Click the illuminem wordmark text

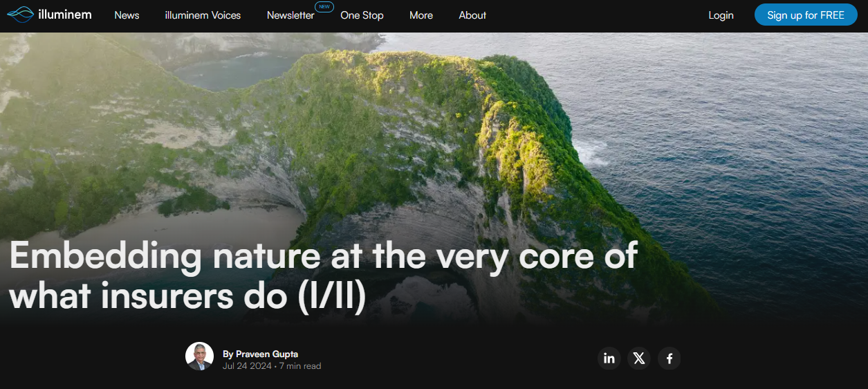click(x=65, y=15)
